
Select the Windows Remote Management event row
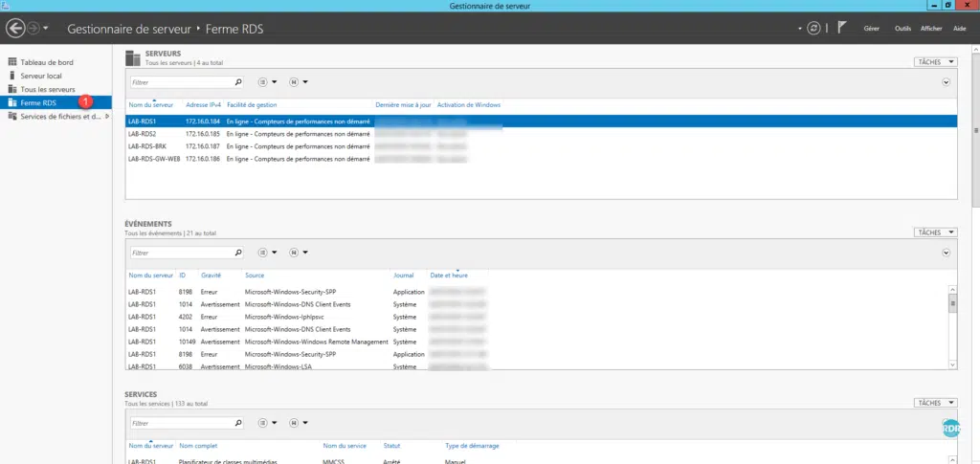[537, 342]
